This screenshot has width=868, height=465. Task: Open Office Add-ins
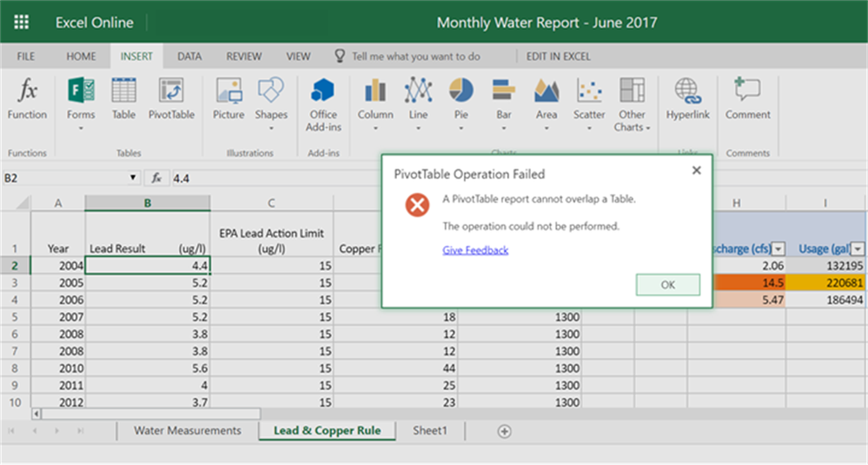click(x=323, y=104)
